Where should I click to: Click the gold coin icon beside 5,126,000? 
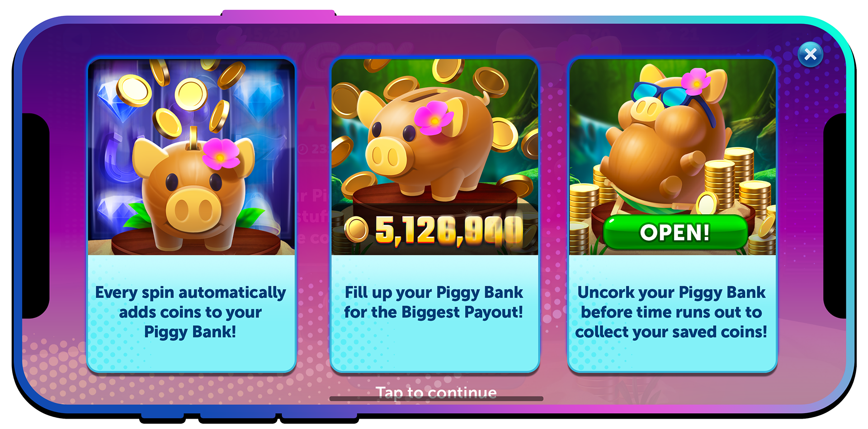357,229
